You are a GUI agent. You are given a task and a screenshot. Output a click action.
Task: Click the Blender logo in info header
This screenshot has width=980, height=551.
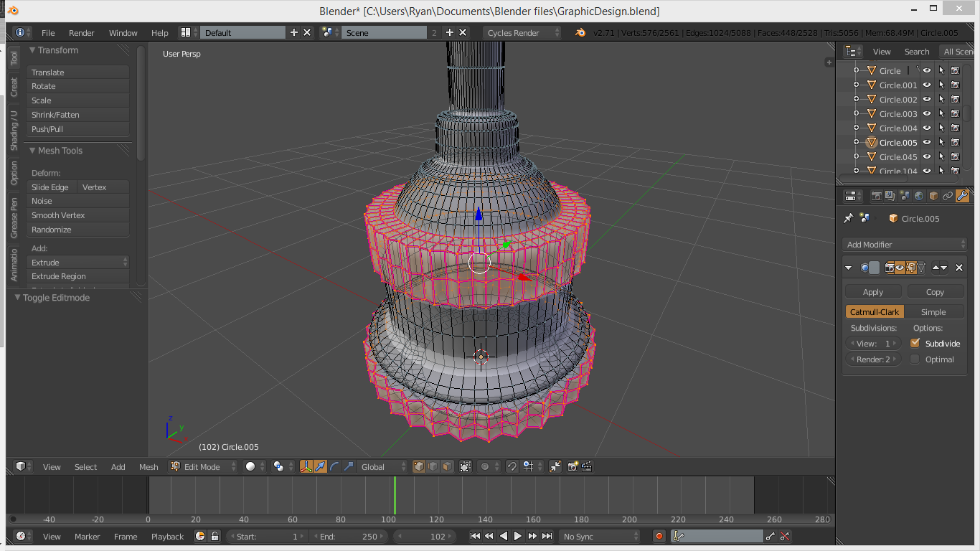[580, 32]
